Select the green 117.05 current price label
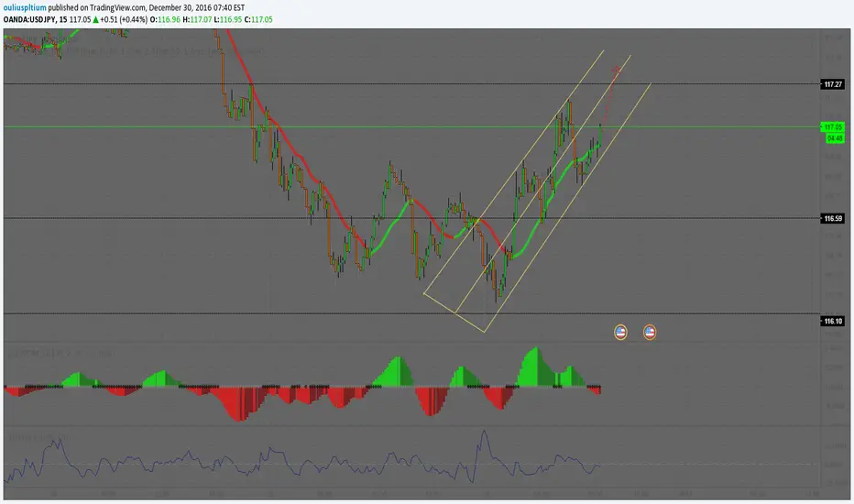 (x=833, y=127)
